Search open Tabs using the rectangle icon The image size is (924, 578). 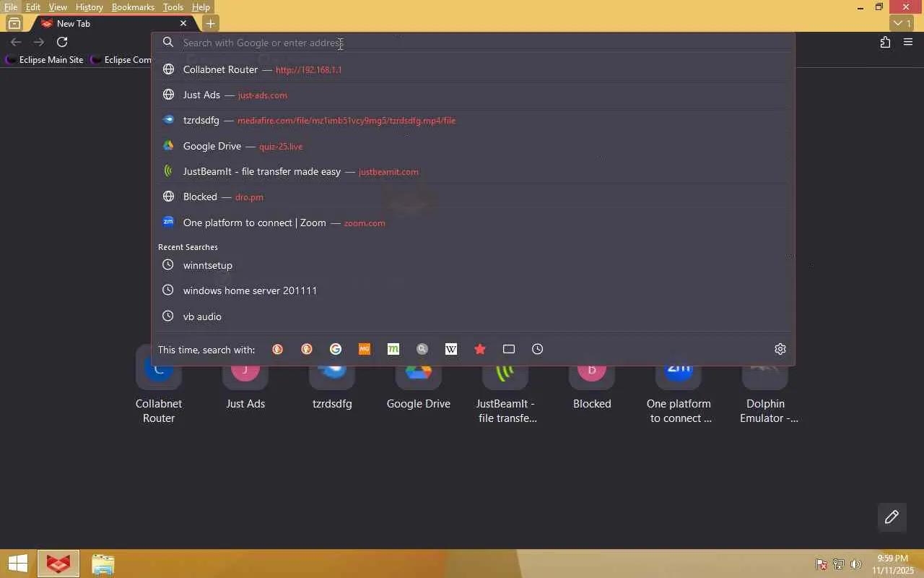(509, 349)
